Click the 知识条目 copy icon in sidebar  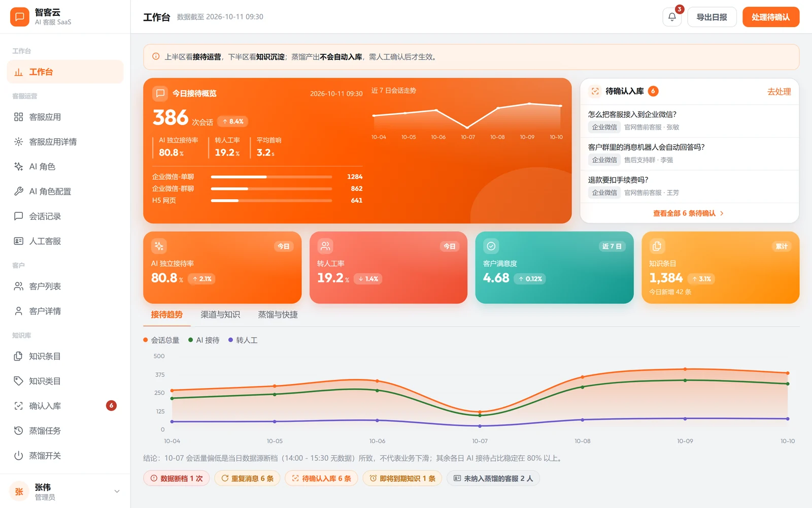click(19, 356)
